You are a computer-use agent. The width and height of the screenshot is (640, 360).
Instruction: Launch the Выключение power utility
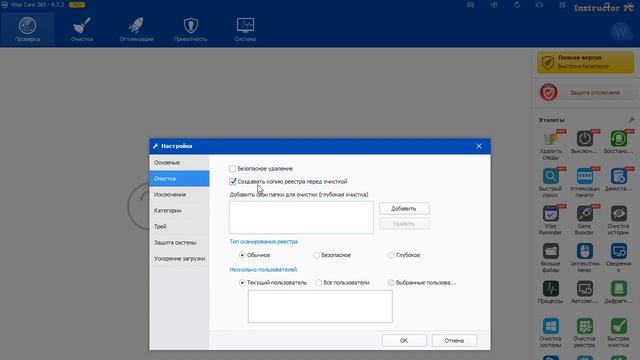pos(584,142)
